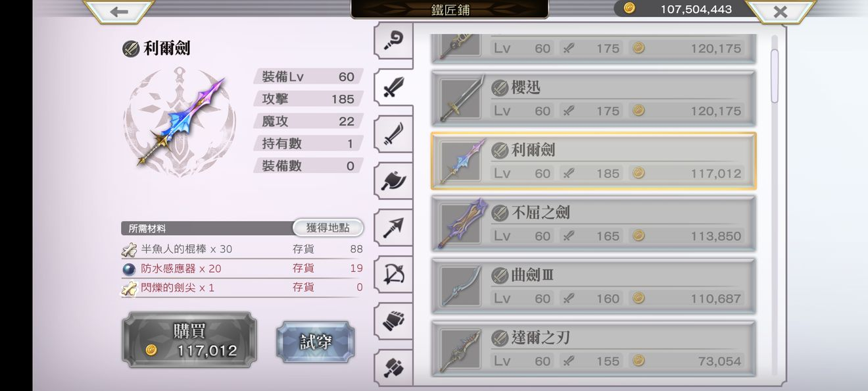Go back using the top-left arrow
868x391 pixels.
point(119,11)
